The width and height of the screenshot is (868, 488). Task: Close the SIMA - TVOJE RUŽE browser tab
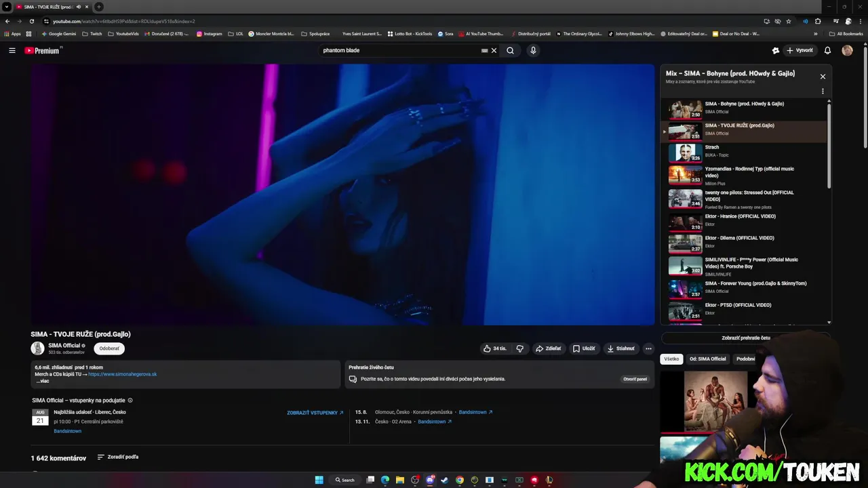tap(87, 7)
